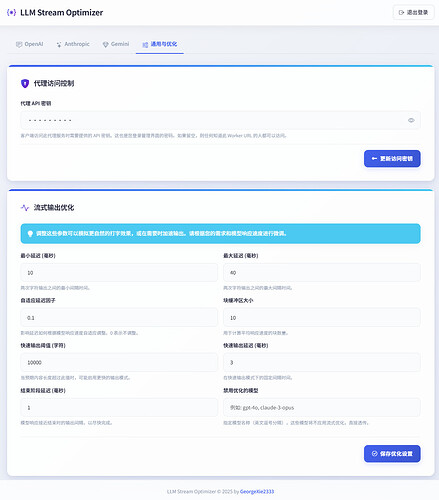Click the lightbulb icon in blue info banner
Viewport: 439px width, 500px height.
(x=30, y=234)
